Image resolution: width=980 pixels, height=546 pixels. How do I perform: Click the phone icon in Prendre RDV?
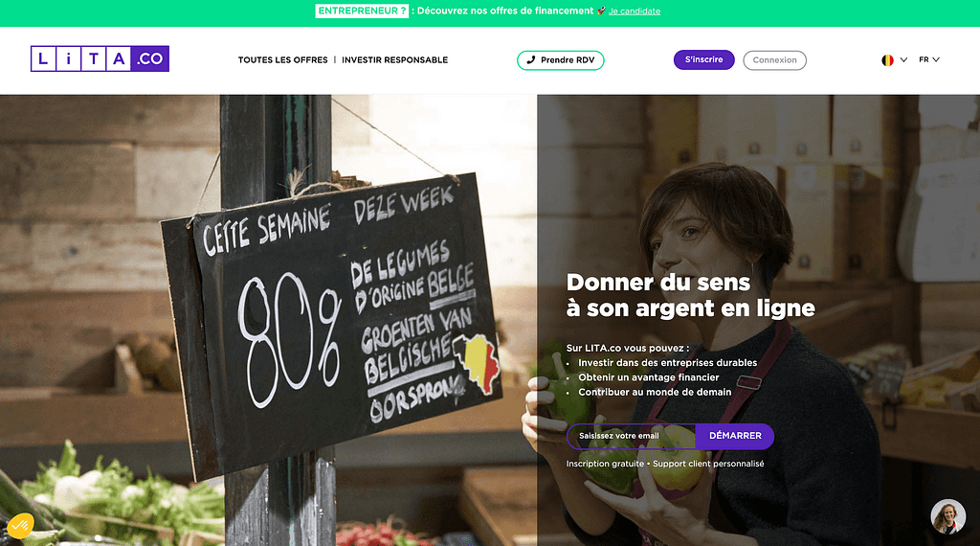(x=530, y=60)
